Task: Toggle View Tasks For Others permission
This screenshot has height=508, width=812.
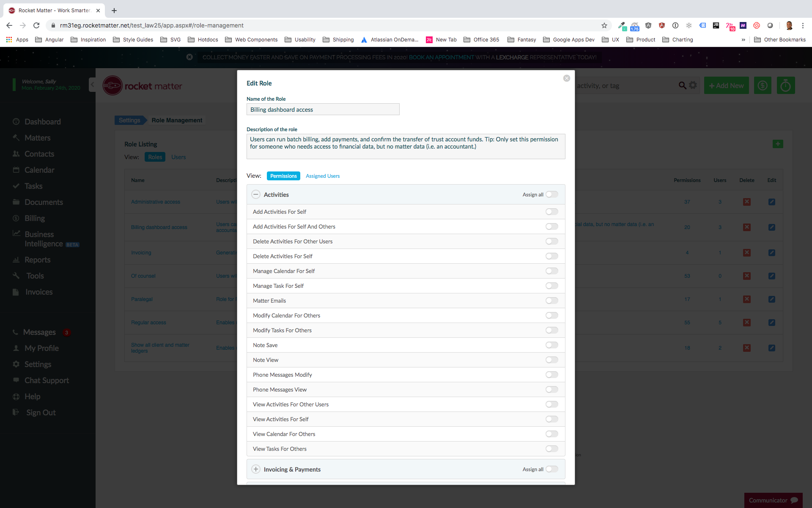Action: 551,449
